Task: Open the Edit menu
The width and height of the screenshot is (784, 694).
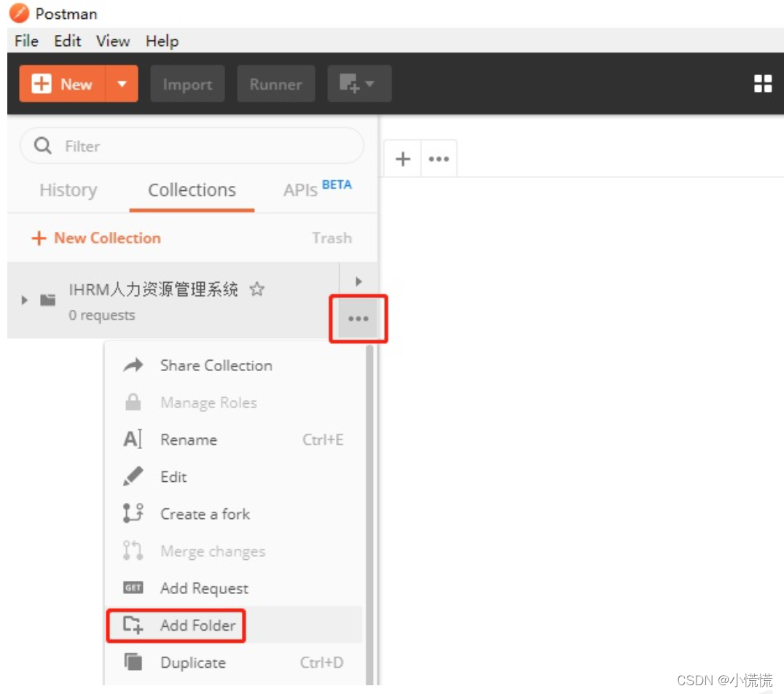Action: pos(68,41)
